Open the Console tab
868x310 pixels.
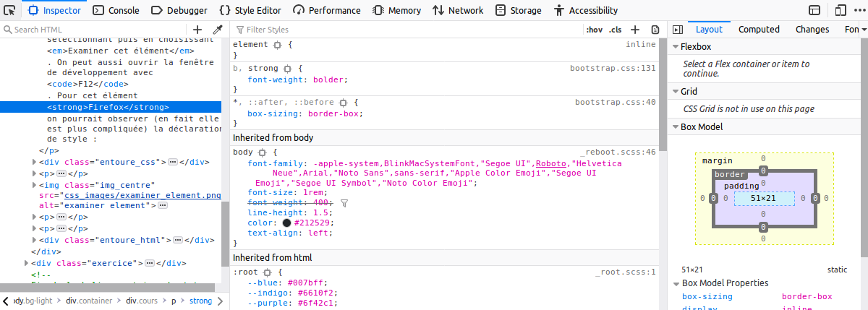[116, 10]
